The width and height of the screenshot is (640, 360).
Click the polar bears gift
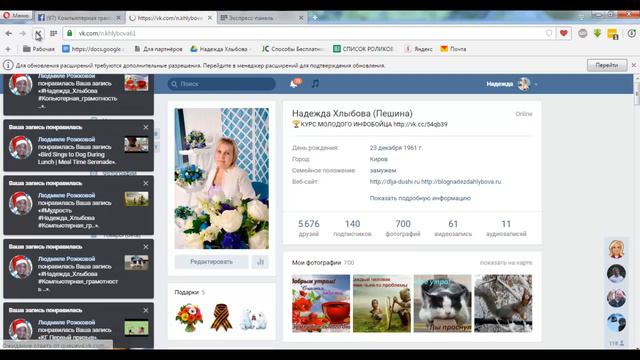[253, 319]
